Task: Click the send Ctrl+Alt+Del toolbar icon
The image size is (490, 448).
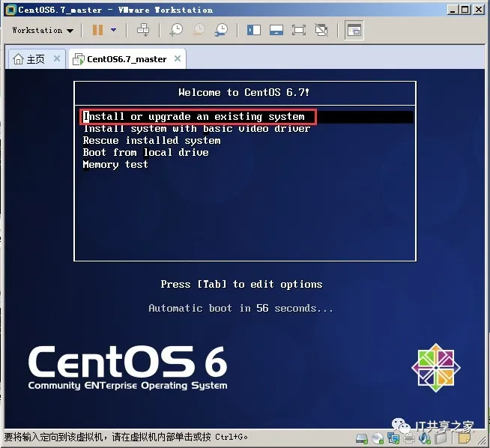Action: pyautogui.click(x=143, y=30)
